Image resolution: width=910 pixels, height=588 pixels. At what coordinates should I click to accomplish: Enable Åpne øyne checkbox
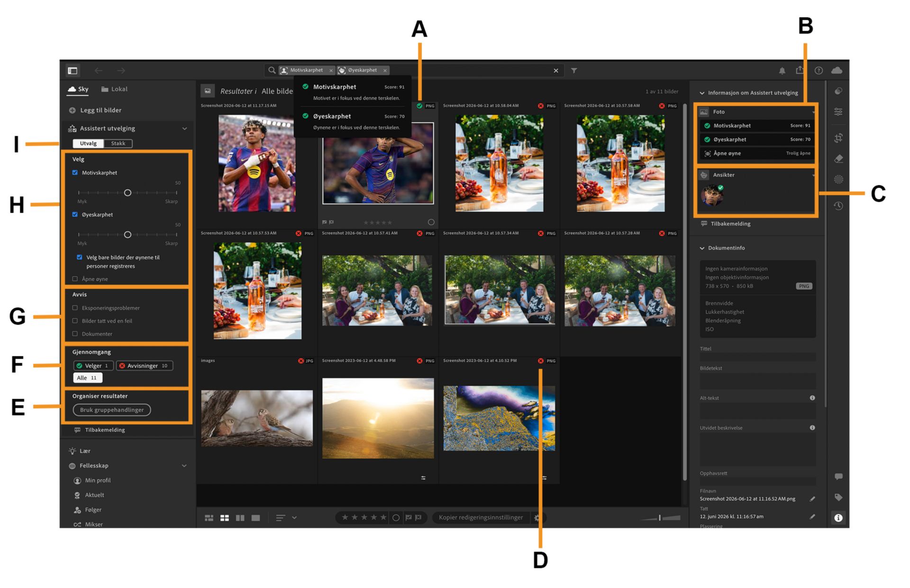coord(75,279)
